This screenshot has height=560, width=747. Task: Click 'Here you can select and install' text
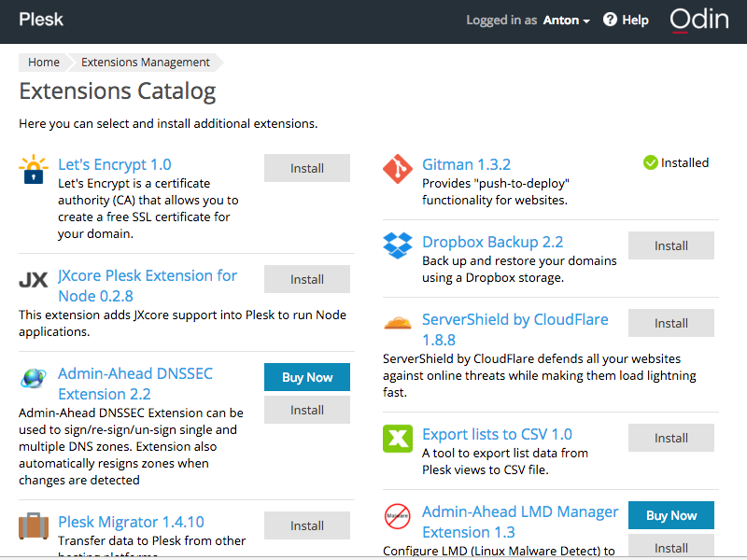(168, 124)
